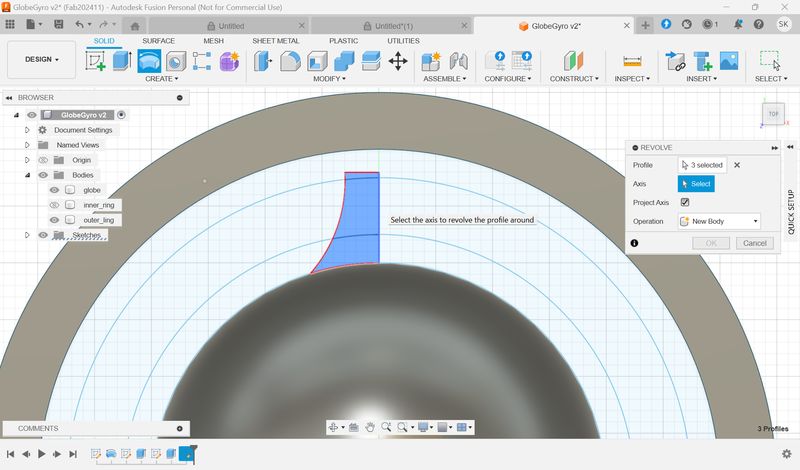Open the QUICK SETUP side panel
The width and height of the screenshot is (800, 470).
791,212
